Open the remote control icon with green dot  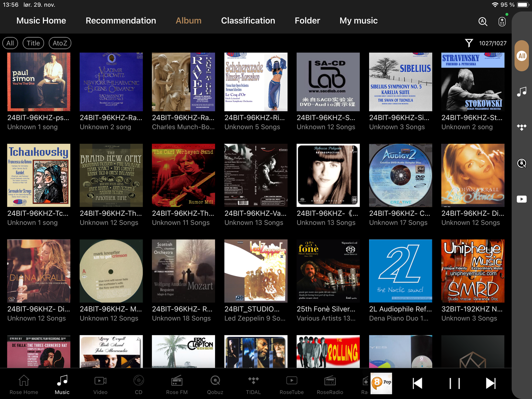(x=502, y=21)
